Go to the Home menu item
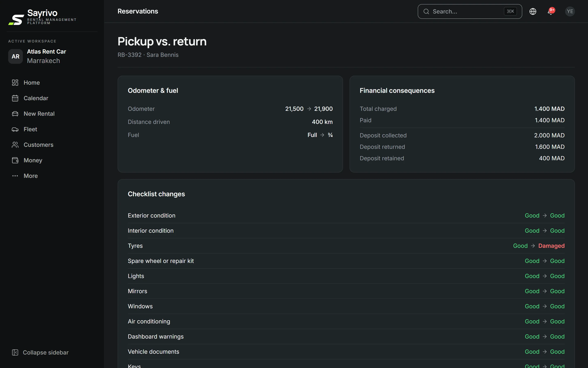588x368 pixels. click(x=32, y=83)
